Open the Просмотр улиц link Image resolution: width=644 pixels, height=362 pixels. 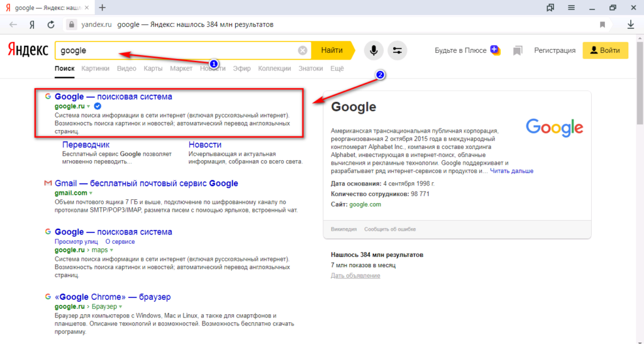tap(76, 242)
